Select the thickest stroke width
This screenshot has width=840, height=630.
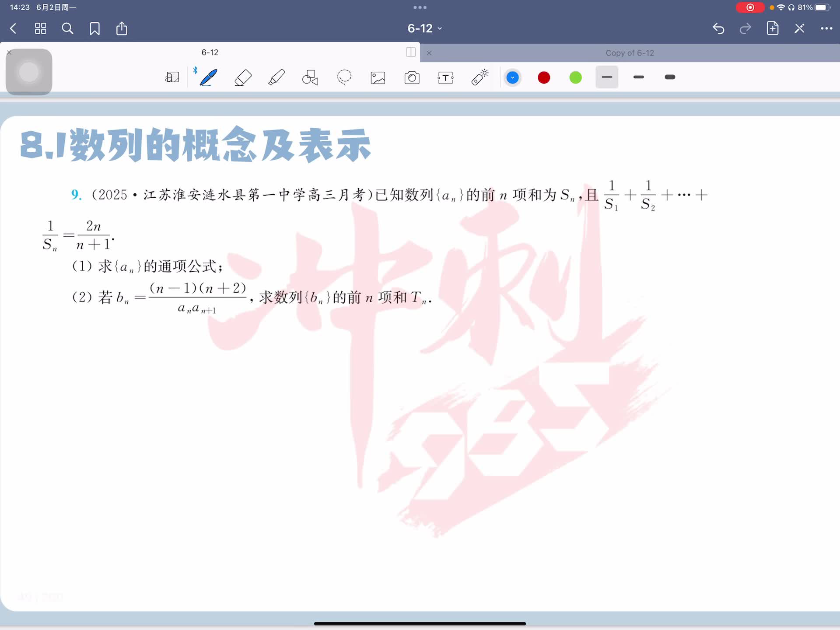670,77
